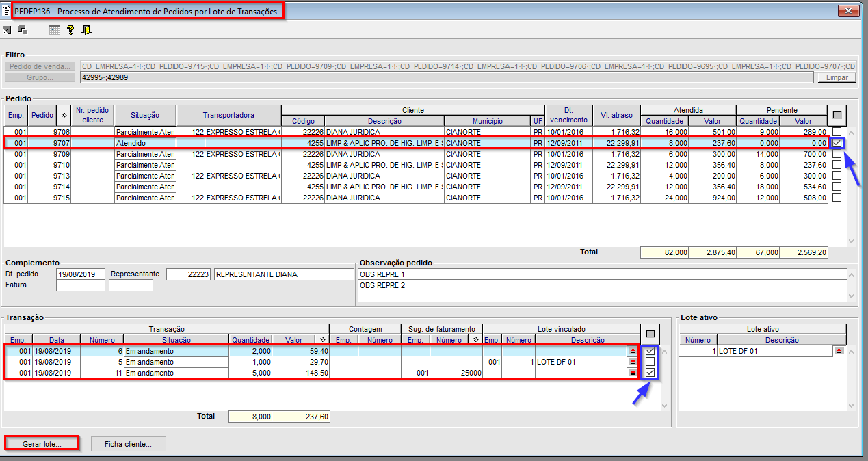The height and width of the screenshot is (461, 868).
Task: Click the Grupo... filter button
Action: pyautogui.click(x=40, y=77)
